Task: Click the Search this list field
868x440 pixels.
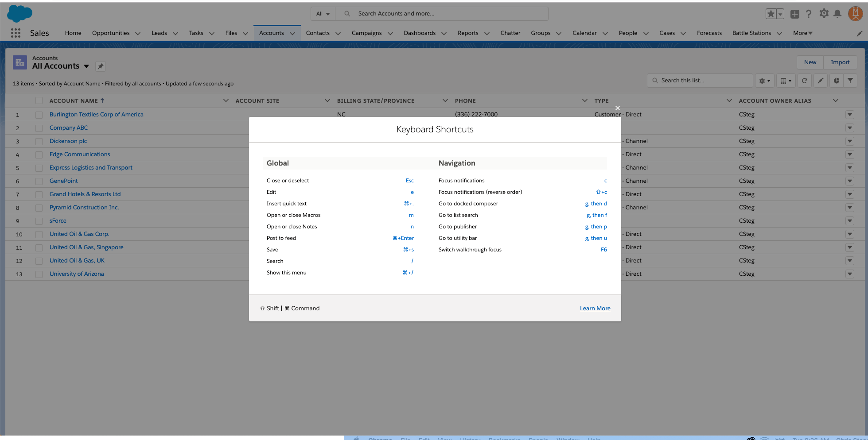Action: (x=700, y=80)
